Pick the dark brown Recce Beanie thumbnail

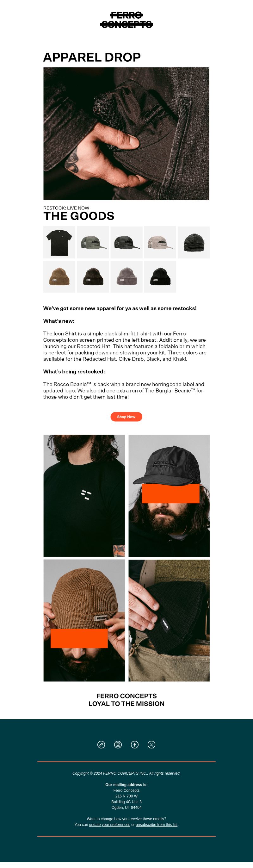pyautogui.click(x=93, y=276)
